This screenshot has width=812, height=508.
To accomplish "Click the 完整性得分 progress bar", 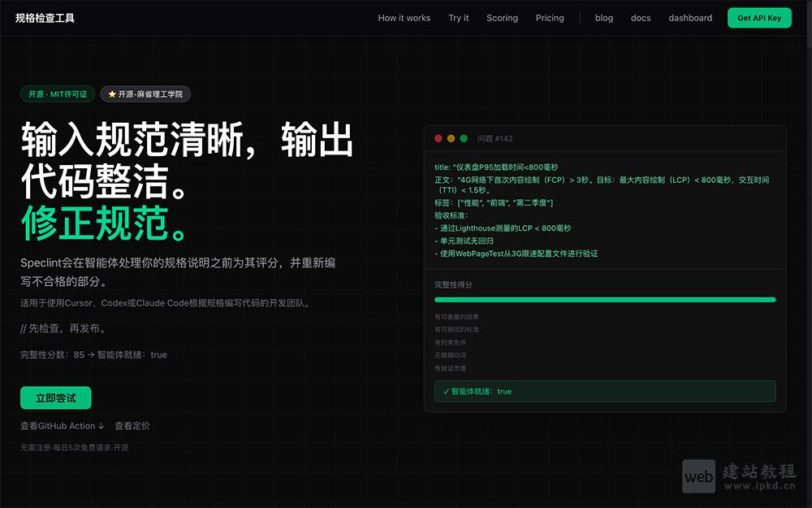I will [x=604, y=299].
